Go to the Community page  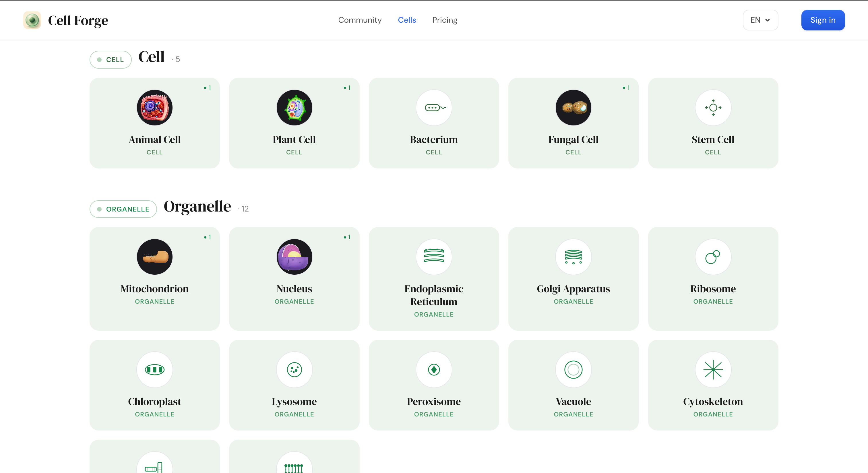click(360, 20)
